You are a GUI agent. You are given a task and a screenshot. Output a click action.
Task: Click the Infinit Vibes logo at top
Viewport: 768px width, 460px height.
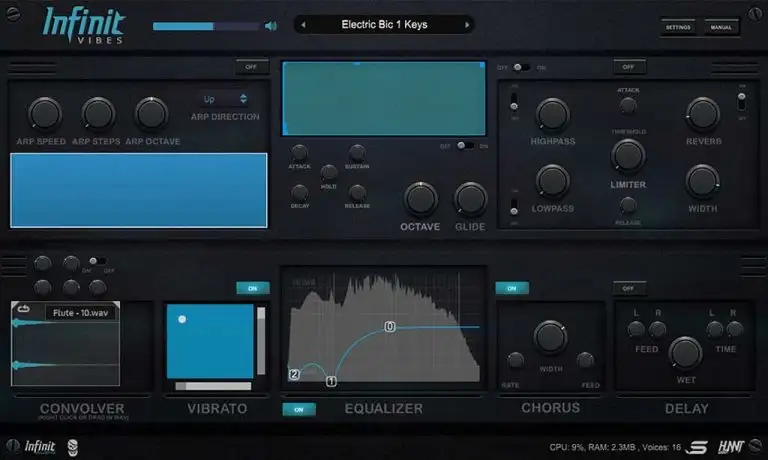tap(83, 25)
